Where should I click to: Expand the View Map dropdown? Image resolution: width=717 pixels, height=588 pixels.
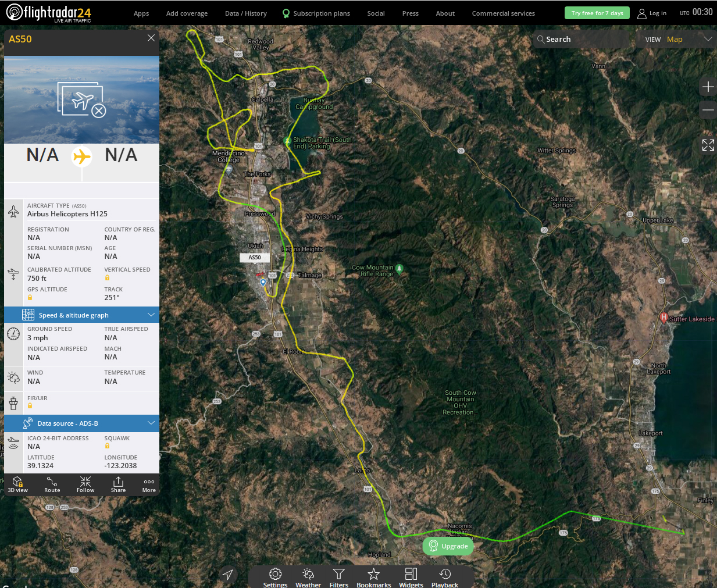pos(708,39)
